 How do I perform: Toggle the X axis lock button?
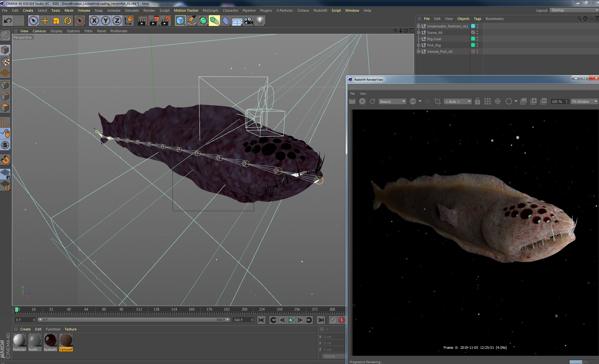tap(94, 21)
